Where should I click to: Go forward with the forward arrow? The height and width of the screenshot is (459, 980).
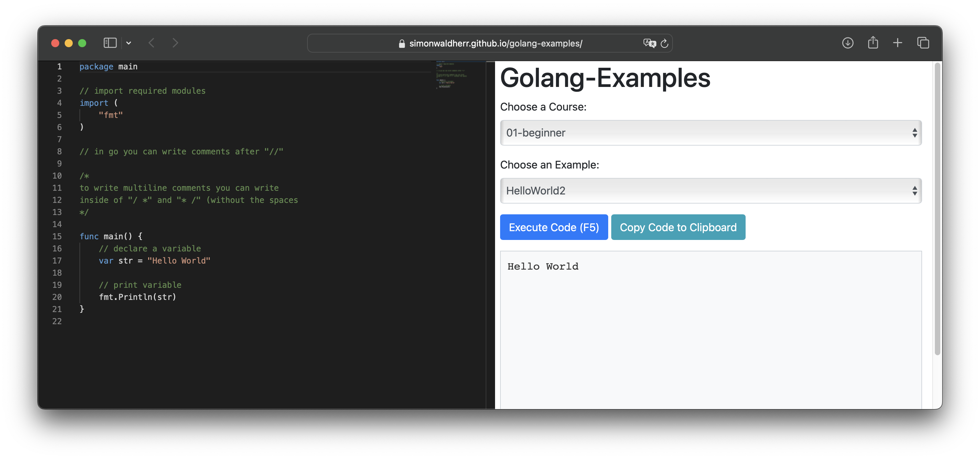[175, 43]
